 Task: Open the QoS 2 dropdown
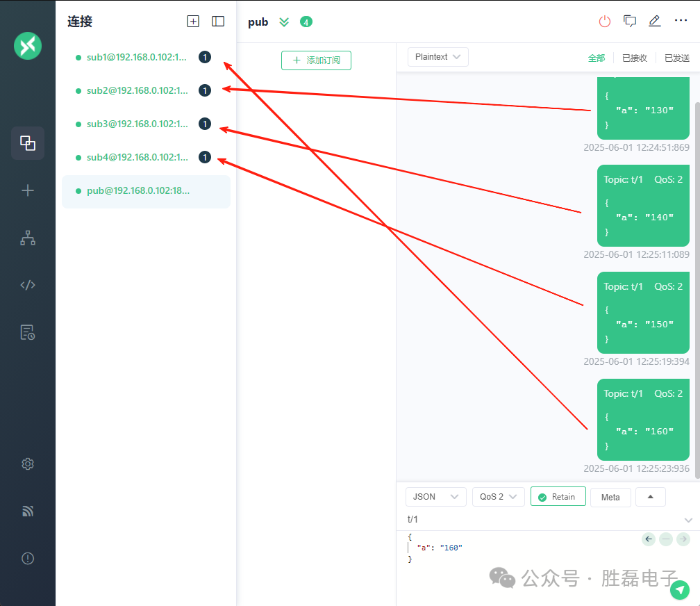(x=498, y=496)
